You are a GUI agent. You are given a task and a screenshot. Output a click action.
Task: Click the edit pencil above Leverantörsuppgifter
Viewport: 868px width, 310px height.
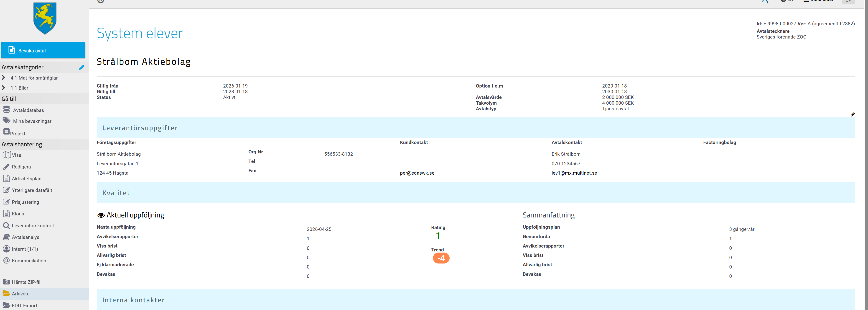pyautogui.click(x=852, y=115)
